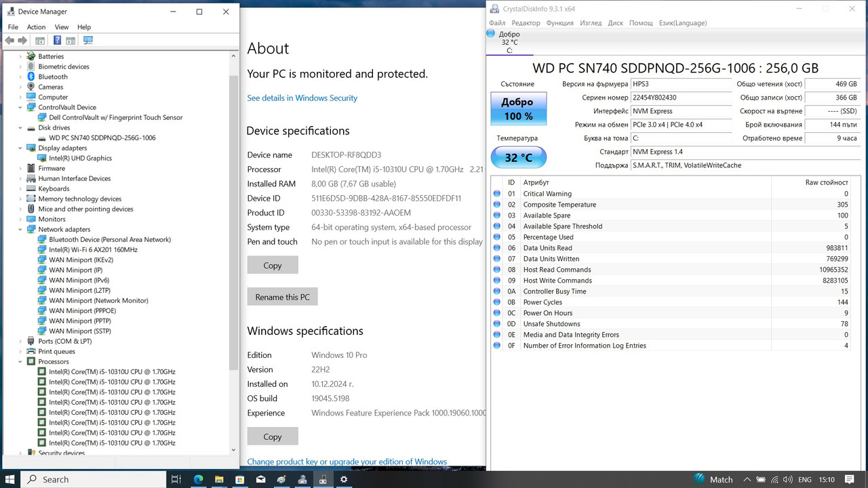Open the File menu in Device Manager

click(13, 27)
